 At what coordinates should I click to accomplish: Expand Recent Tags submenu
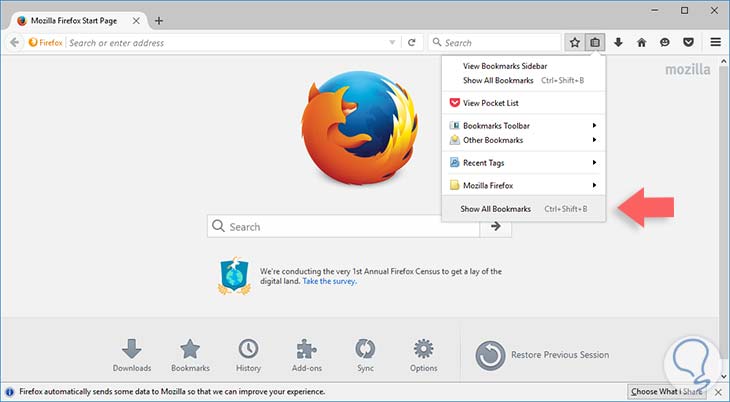tap(524, 163)
